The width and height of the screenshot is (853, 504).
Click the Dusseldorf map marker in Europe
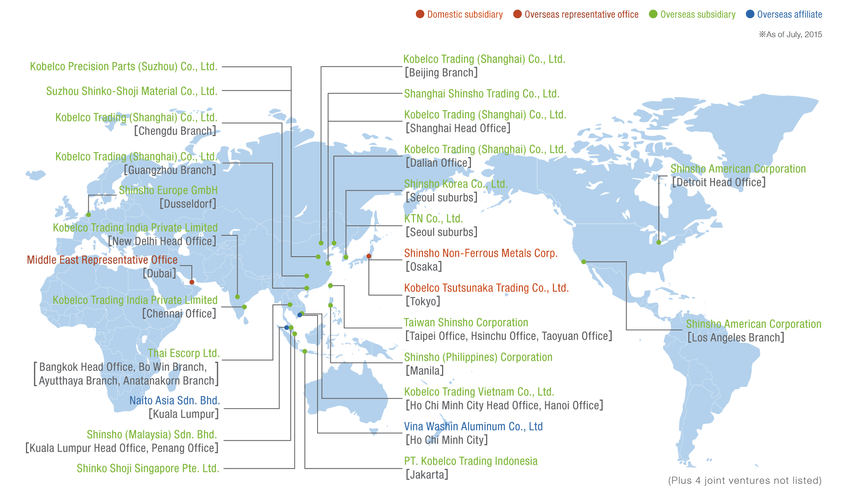(88, 215)
